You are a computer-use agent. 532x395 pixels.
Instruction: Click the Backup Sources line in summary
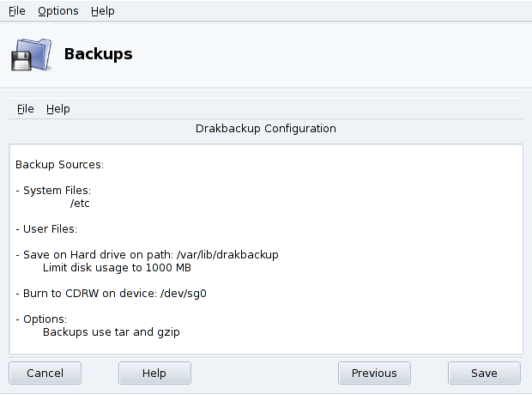(59, 164)
